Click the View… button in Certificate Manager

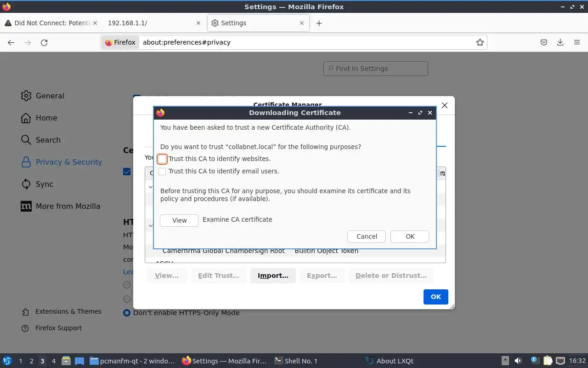[167, 276]
